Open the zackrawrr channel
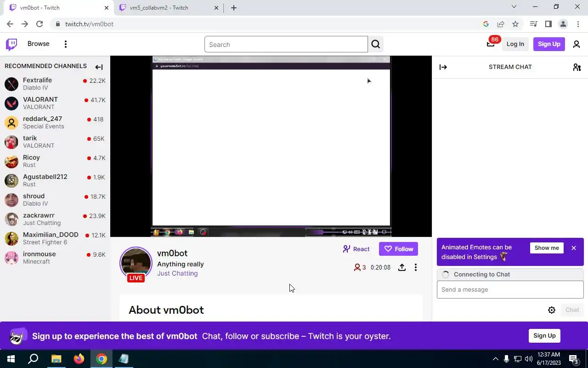 click(x=55, y=219)
